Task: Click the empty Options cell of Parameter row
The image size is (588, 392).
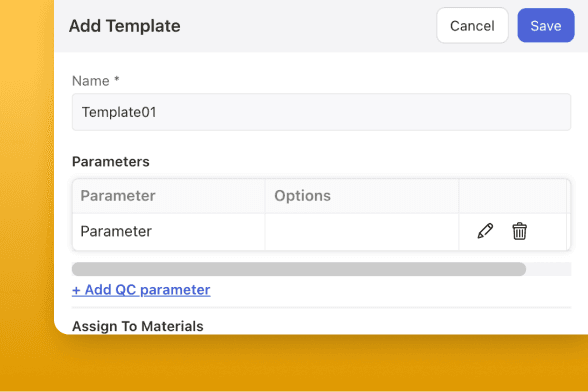Action: 362,231
